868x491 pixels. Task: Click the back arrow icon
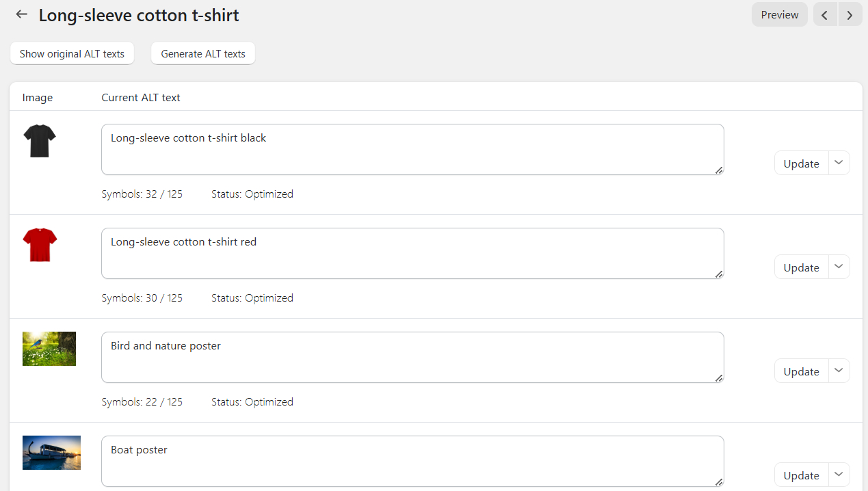22,14
